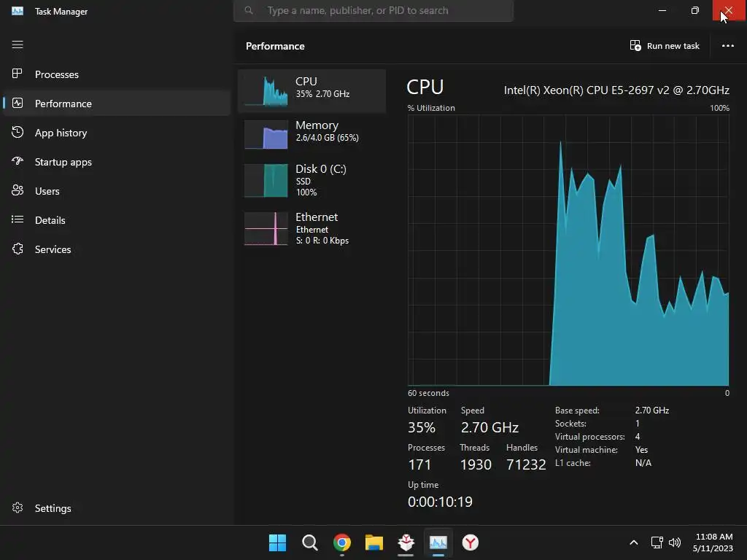Open Yandex browser from taskbar
Viewport: 747px width, 560px height.
tap(471, 542)
